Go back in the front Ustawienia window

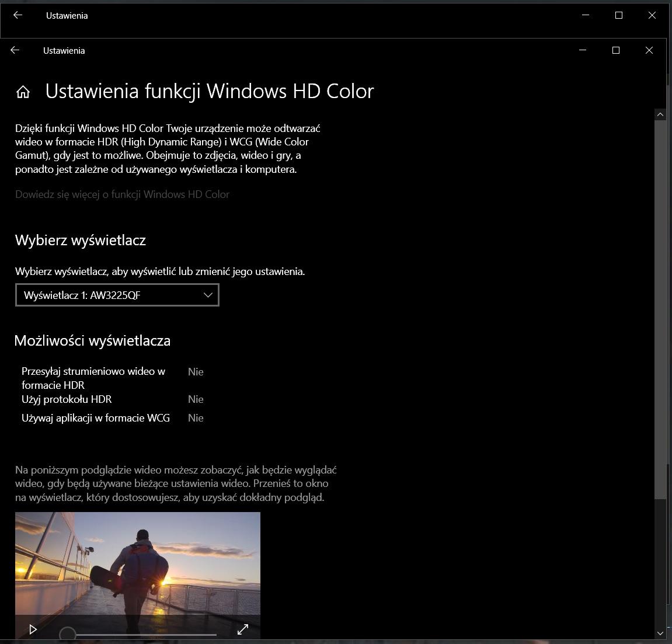point(15,51)
